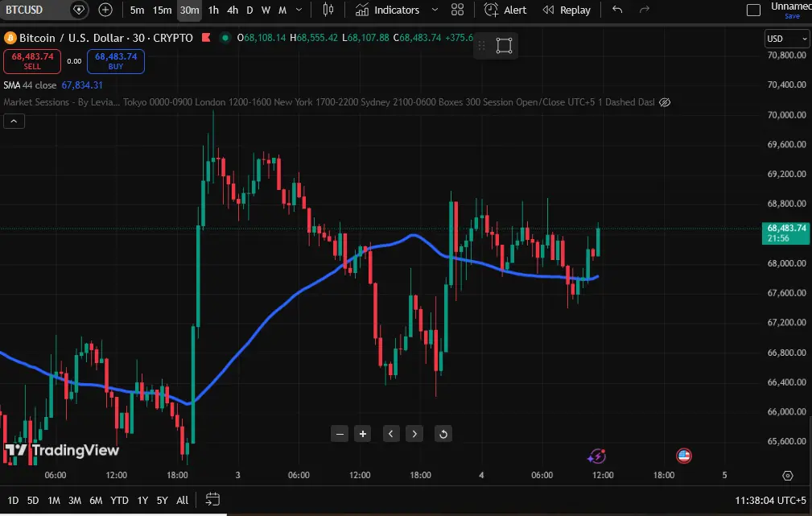Click the red flag icon next to CRYPTO

click(206, 37)
